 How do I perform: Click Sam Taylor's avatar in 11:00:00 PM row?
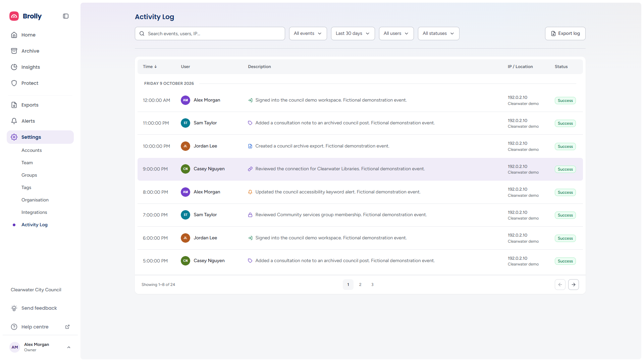(185, 123)
